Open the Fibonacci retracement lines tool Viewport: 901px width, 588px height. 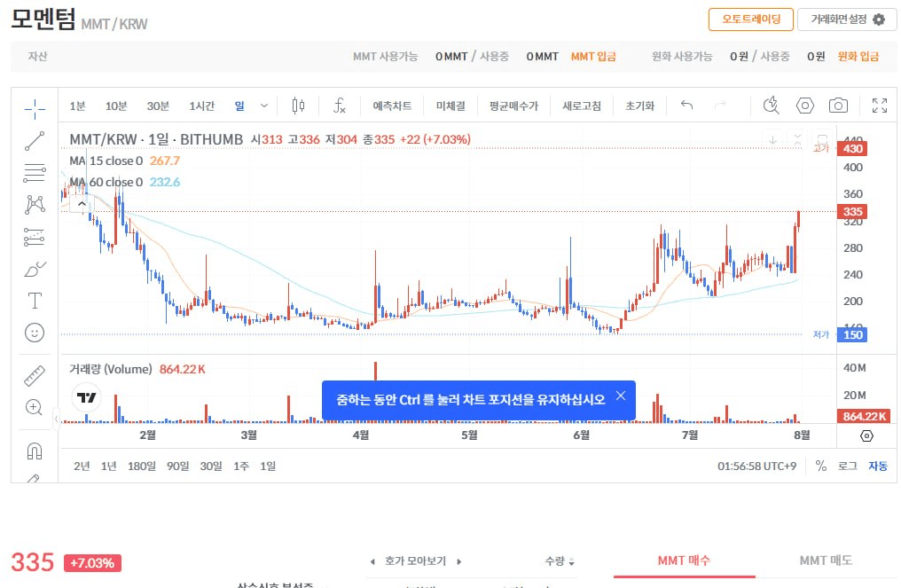click(x=35, y=172)
